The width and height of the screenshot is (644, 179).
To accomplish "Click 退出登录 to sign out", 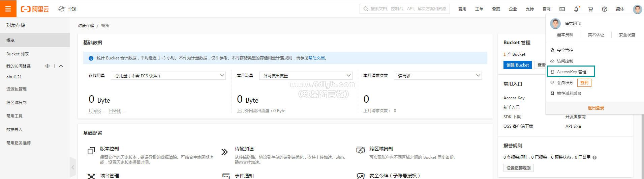I will [x=596, y=108].
